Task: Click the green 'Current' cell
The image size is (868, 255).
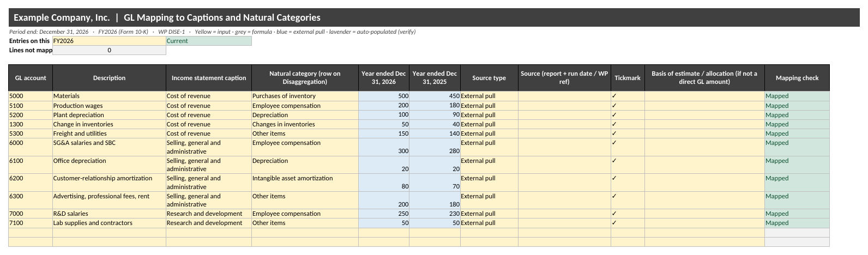Action: [x=209, y=41]
